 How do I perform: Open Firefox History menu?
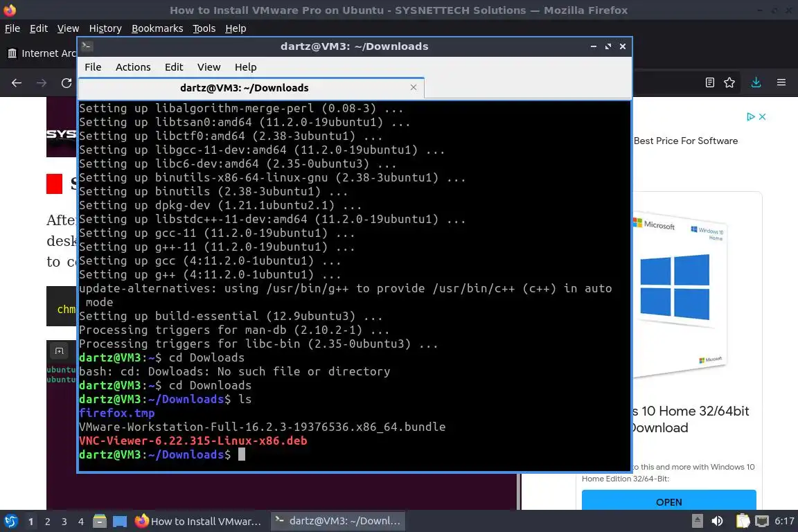click(105, 28)
